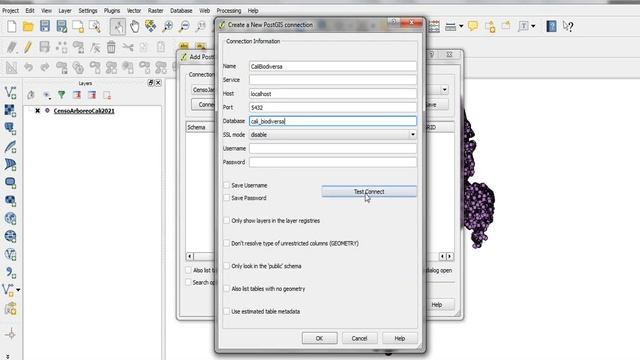Click the New Project icon

tap(11, 27)
